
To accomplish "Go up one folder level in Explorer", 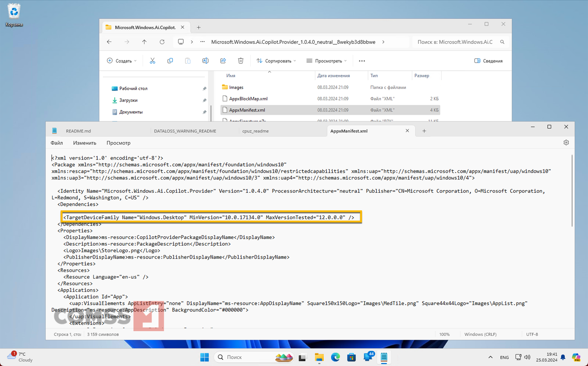I will point(144,42).
